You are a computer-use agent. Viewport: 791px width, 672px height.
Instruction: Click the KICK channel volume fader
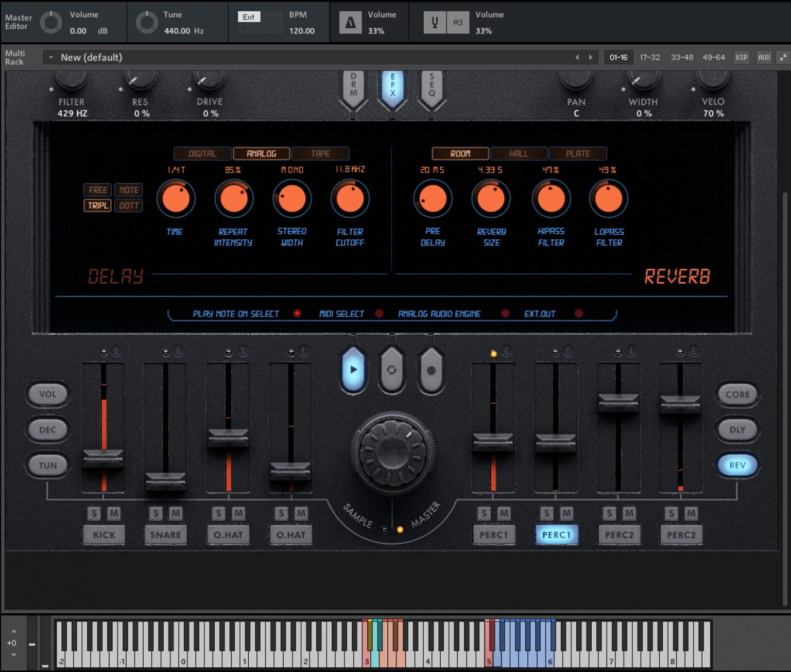(x=103, y=458)
